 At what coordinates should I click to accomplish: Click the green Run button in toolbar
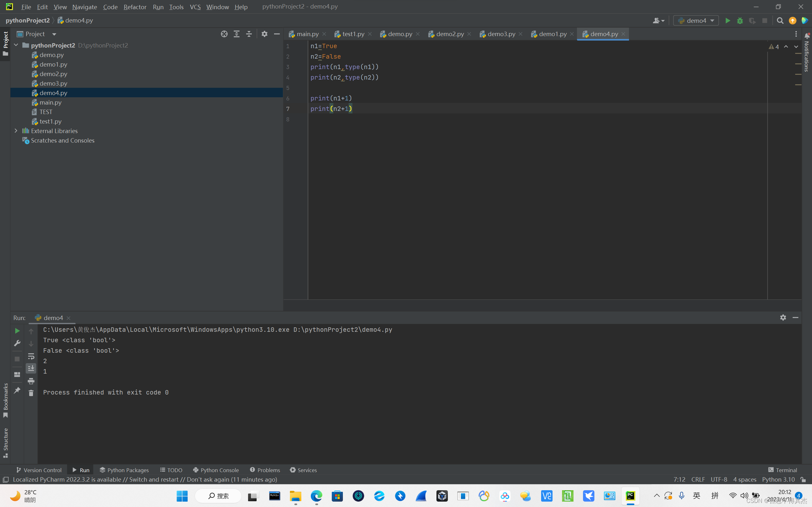(x=727, y=21)
